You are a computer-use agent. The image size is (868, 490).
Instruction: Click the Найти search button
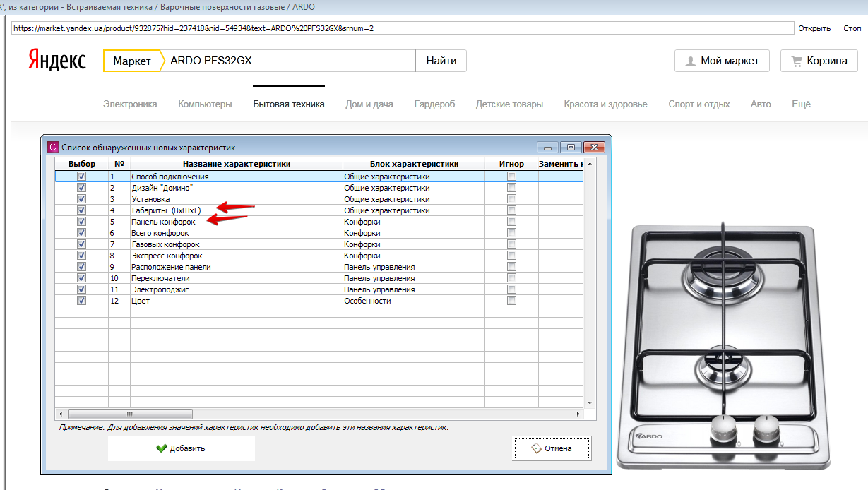click(441, 61)
